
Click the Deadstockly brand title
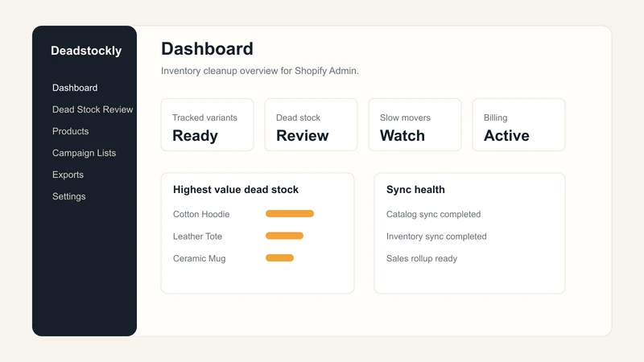point(86,51)
